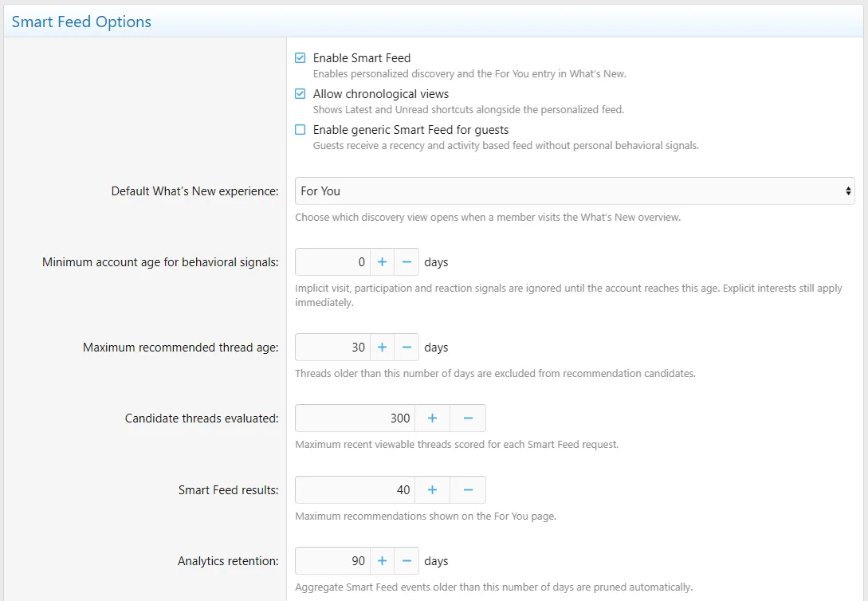Click hint 'Enables personalized discovery and the For You entry'

pyautogui.click(x=469, y=73)
